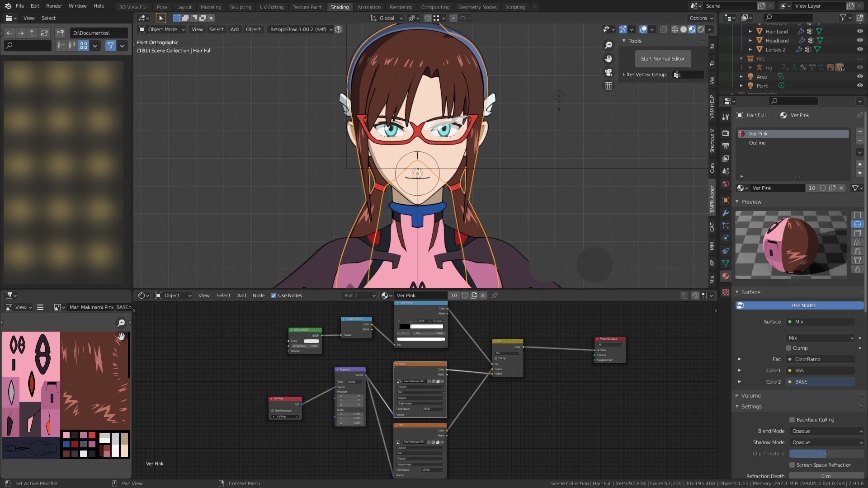Enable Screen Space Refraction checkbox

pyautogui.click(x=792, y=465)
